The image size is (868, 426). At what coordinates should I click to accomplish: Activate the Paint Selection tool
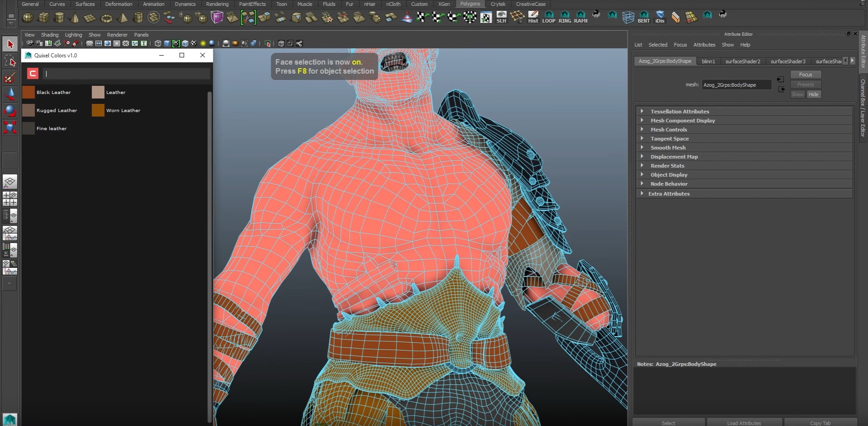[x=10, y=77]
